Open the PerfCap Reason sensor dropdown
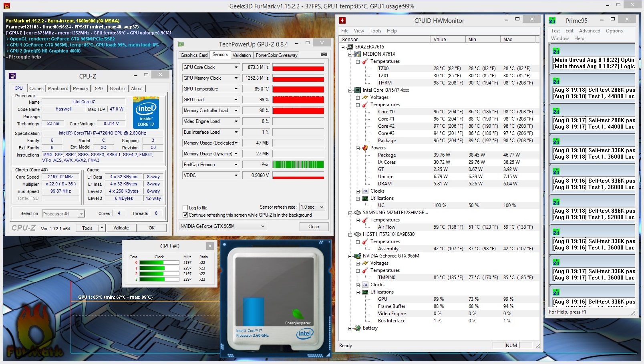 click(236, 165)
